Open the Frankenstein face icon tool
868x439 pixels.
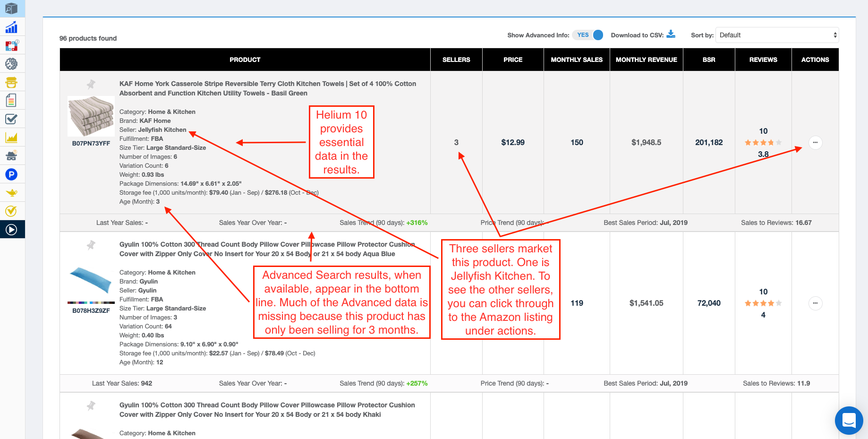[11, 82]
